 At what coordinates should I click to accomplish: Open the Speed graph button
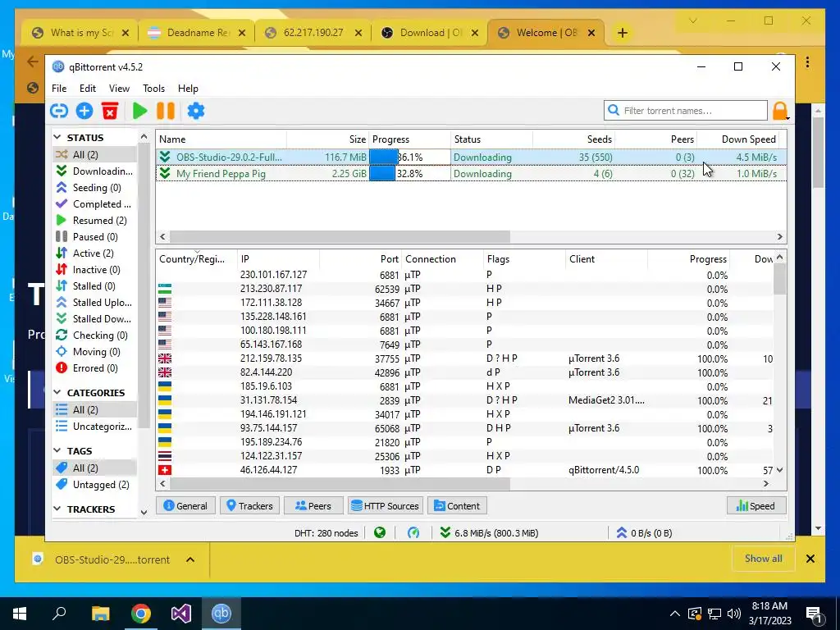click(756, 505)
